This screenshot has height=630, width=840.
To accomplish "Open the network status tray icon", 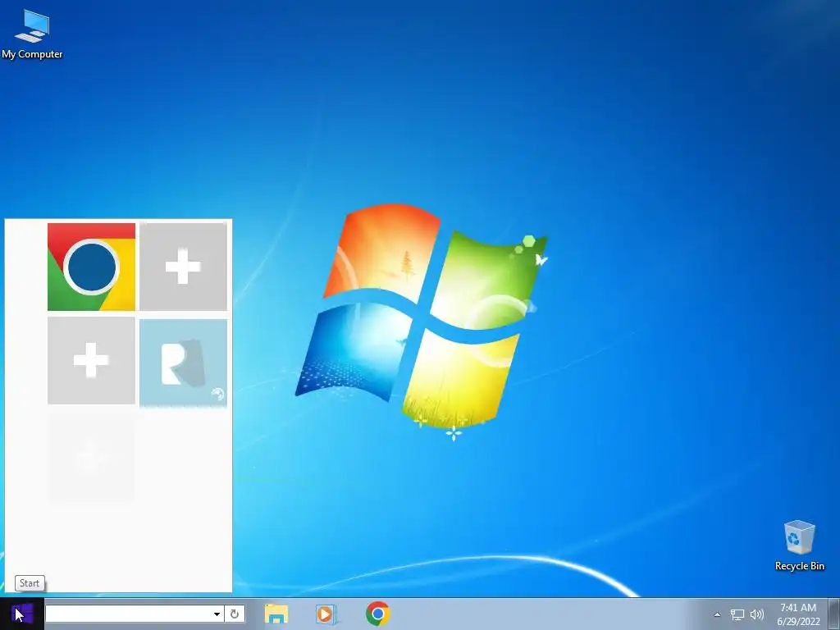I will tap(737, 614).
